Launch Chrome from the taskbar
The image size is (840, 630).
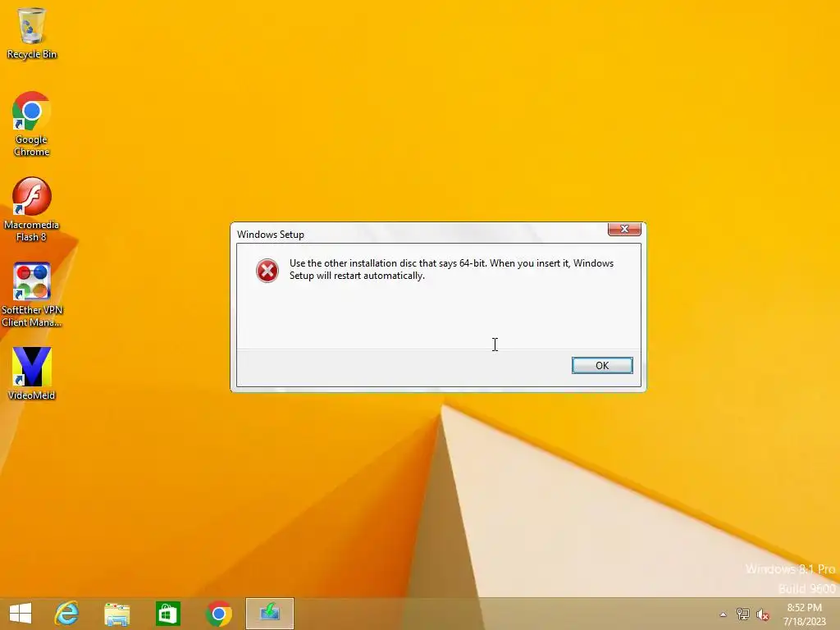(x=218, y=614)
